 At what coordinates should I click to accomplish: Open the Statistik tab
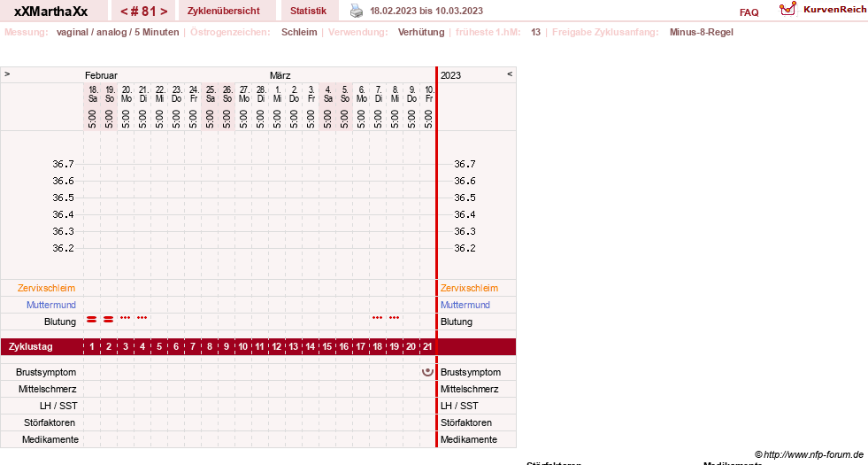tap(308, 11)
